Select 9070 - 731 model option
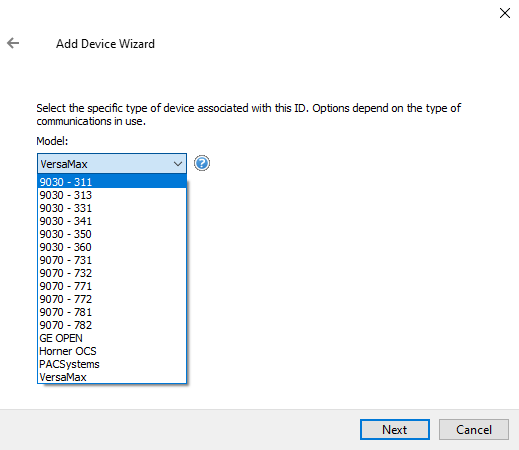 tap(112, 260)
